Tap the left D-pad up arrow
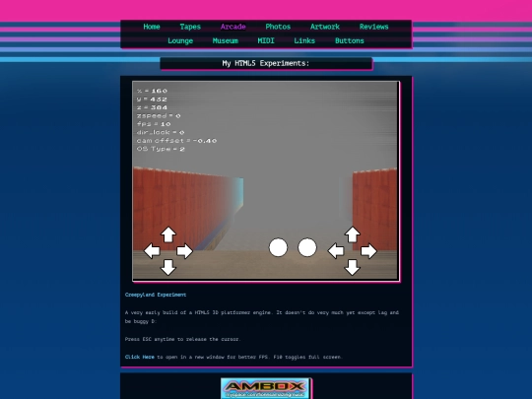 point(168,234)
